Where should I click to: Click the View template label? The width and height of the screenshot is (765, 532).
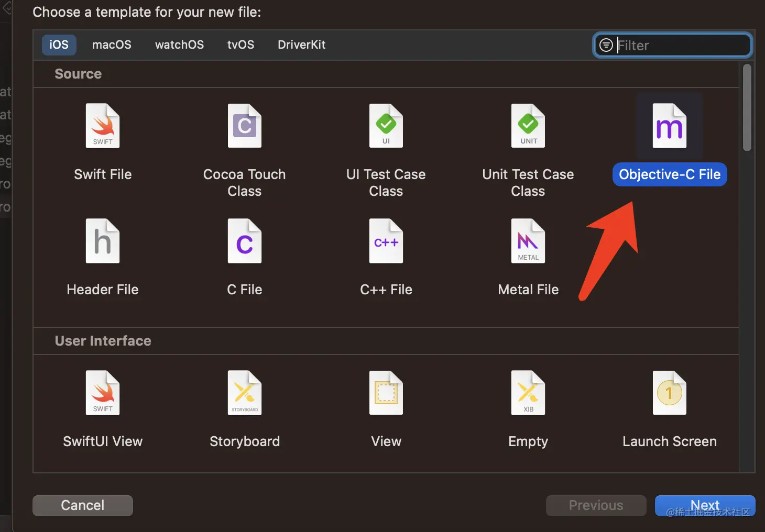(x=386, y=441)
